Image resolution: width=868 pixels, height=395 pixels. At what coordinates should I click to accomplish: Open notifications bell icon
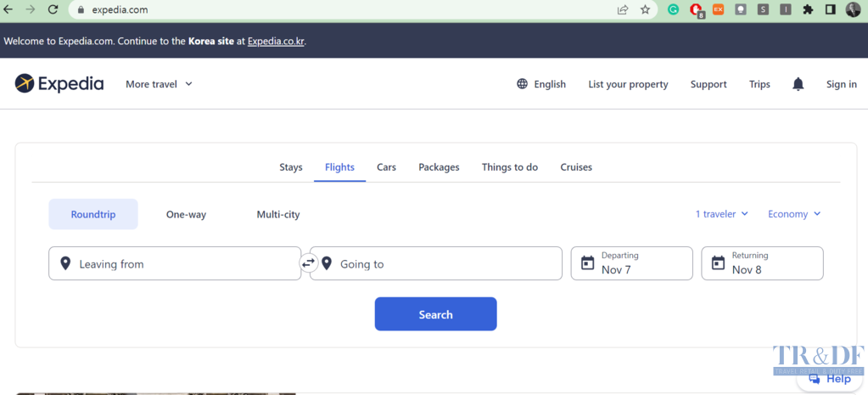click(x=798, y=84)
